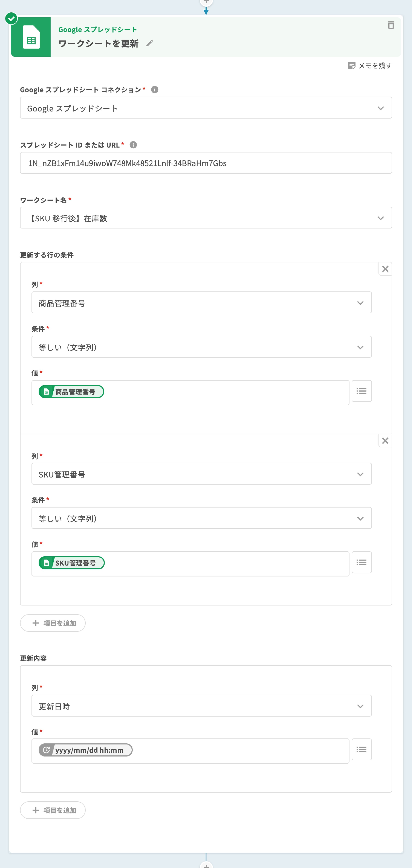Remove the first 商品管理番号 condition block
The image size is (412, 868).
coord(385,269)
